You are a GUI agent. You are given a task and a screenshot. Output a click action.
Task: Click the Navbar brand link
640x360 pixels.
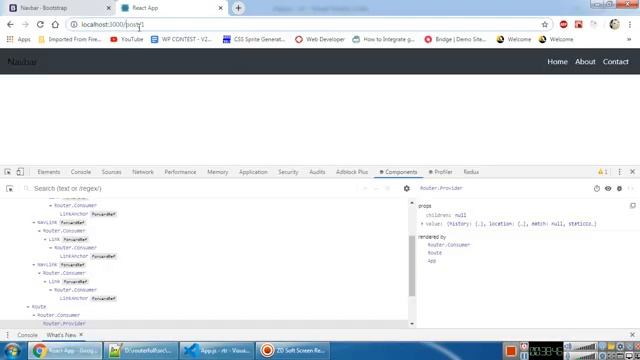coord(22,62)
